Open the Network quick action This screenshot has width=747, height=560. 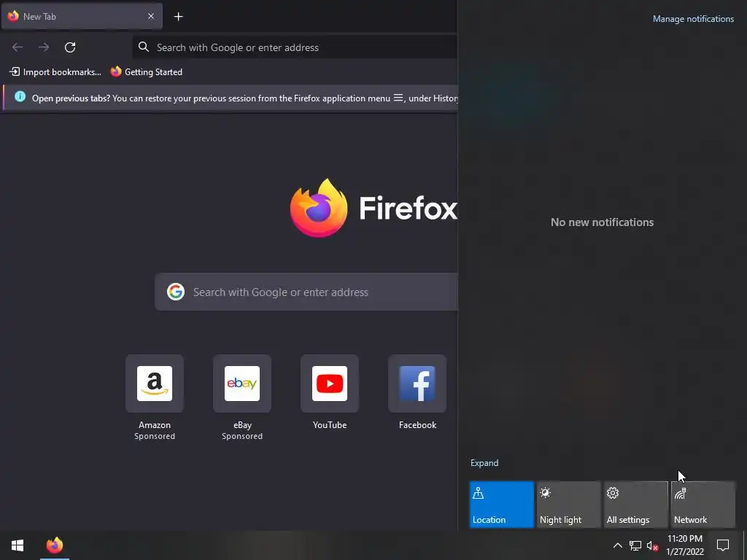tap(703, 505)
